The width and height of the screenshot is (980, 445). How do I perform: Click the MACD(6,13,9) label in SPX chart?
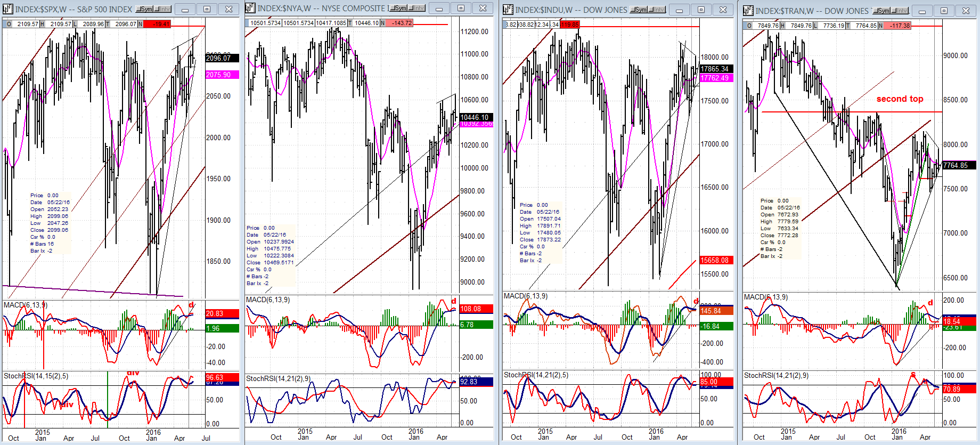point(26,305)
